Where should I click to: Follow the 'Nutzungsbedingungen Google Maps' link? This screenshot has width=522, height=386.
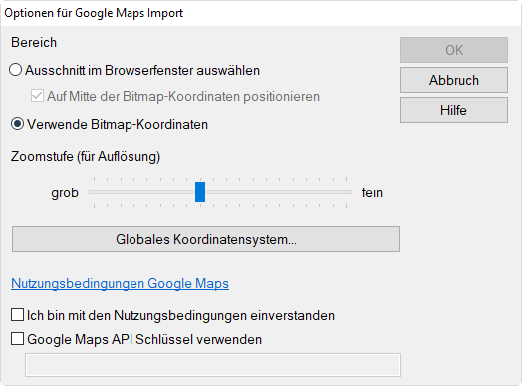tap(120, 283)
